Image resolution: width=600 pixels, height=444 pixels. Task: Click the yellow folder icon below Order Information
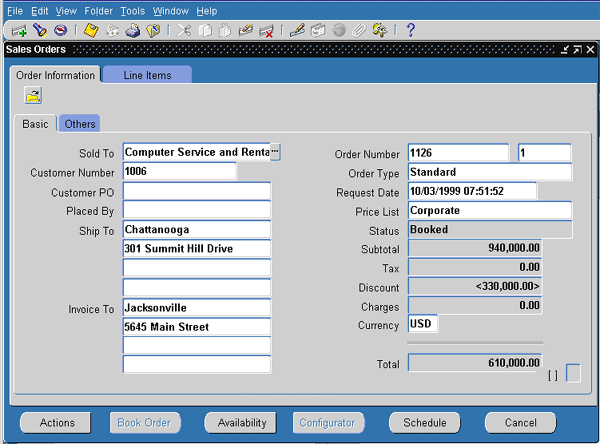click(x=33, y=96)
